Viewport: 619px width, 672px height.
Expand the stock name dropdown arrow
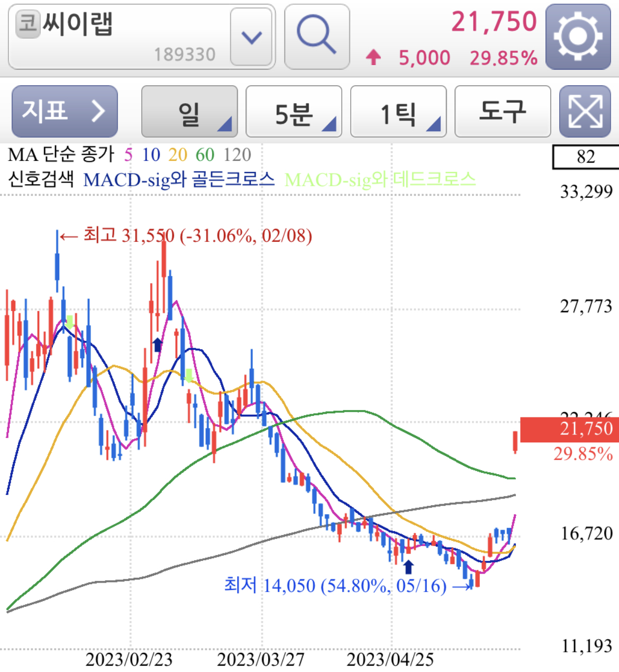[251, 37]
